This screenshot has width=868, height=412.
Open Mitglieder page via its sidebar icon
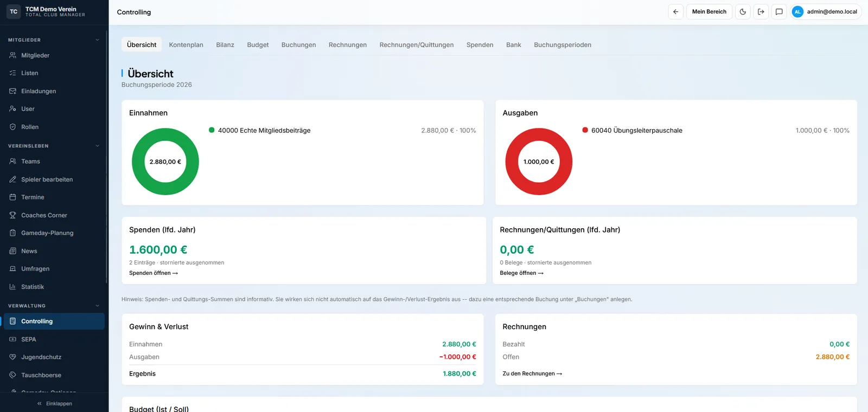pyautogui.click(x=12, y=55)
